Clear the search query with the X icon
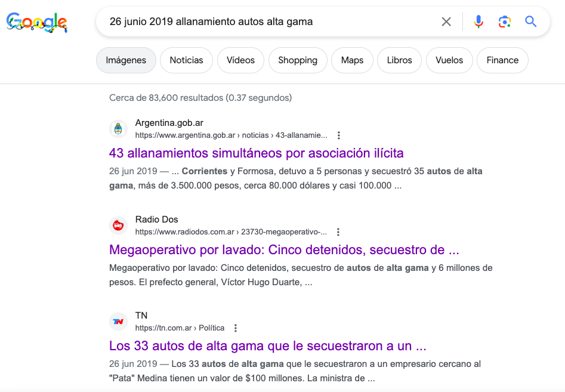This screenshot has width=565, height=392. coord(446,21)
